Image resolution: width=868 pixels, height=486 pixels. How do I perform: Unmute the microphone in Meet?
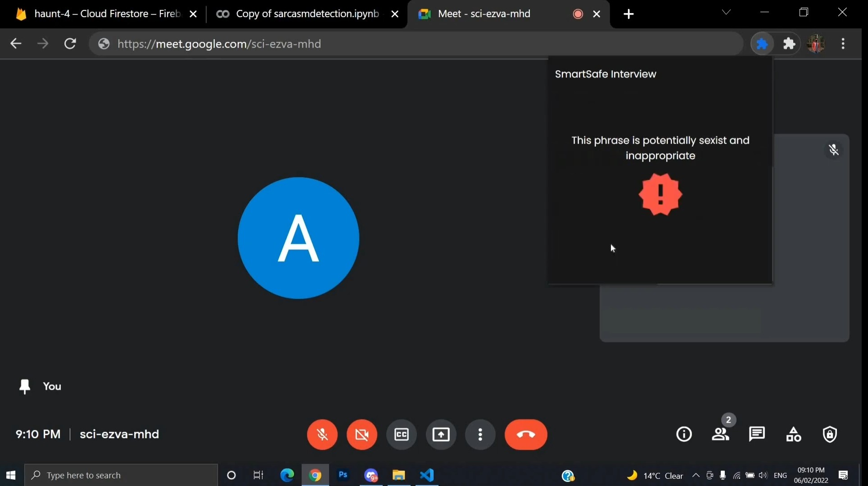point(322,435)
